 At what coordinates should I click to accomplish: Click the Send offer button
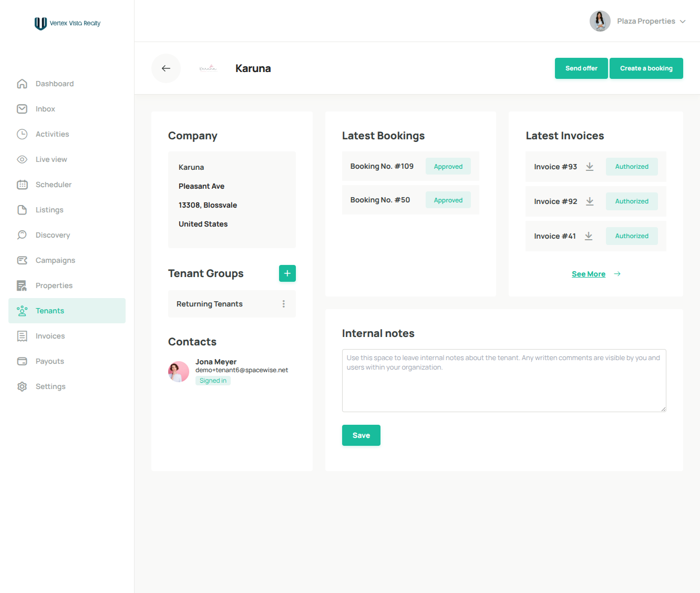click(581, 68)
